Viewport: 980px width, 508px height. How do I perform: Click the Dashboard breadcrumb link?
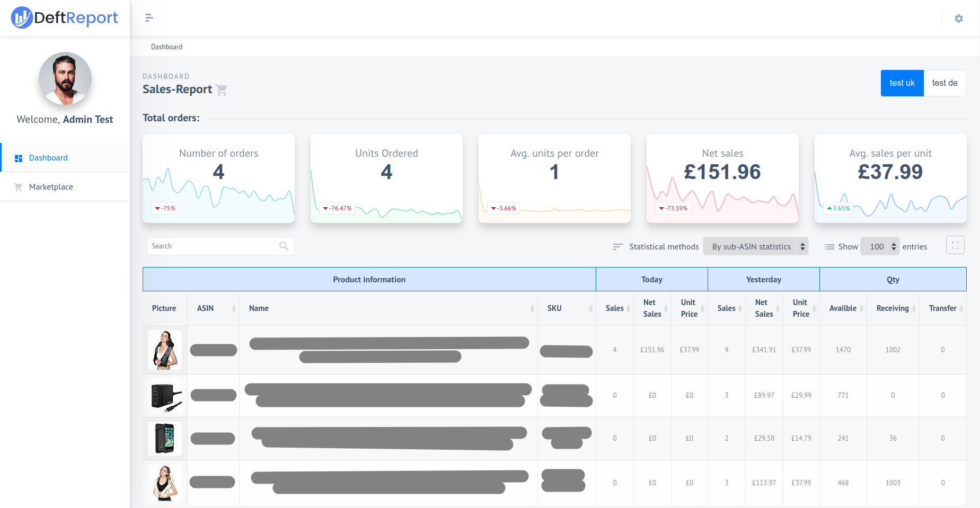click(166, 47)
